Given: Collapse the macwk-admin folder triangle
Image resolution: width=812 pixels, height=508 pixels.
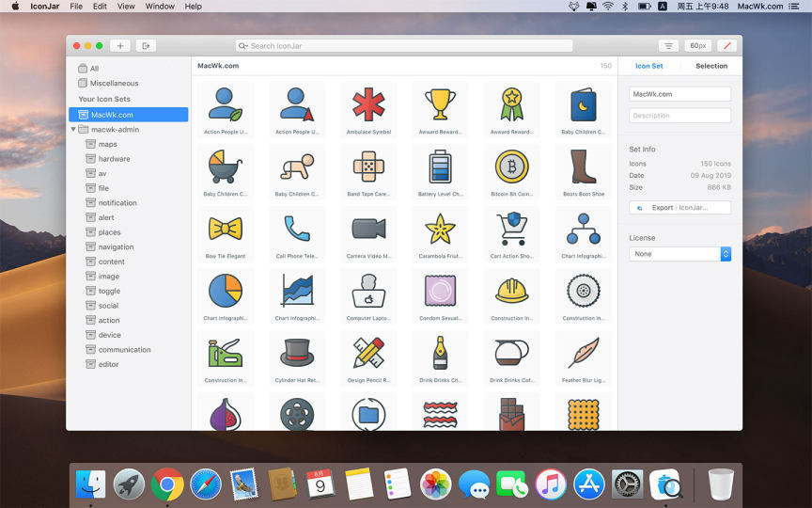Looking at the screenshot, I should click(74, 130).
